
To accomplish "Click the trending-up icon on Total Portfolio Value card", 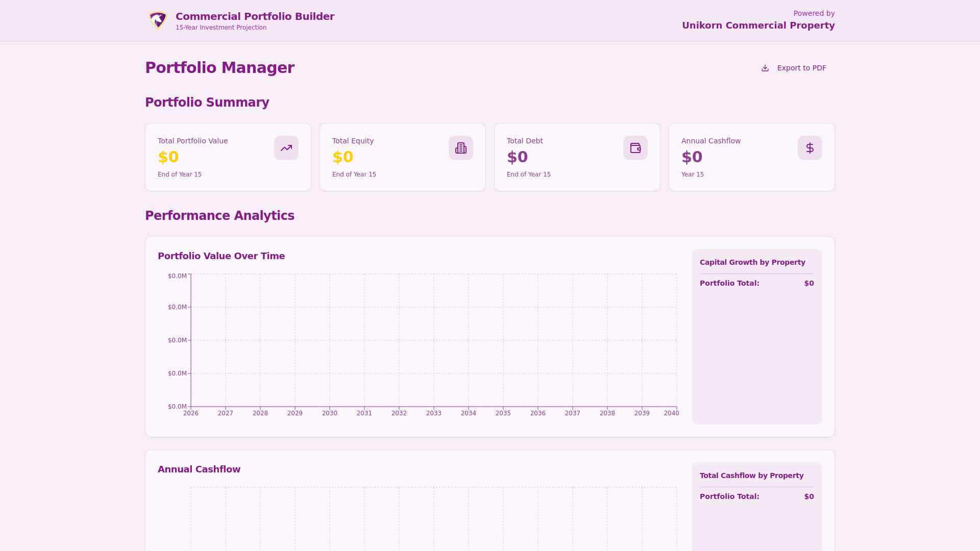I will coord(286,148).
